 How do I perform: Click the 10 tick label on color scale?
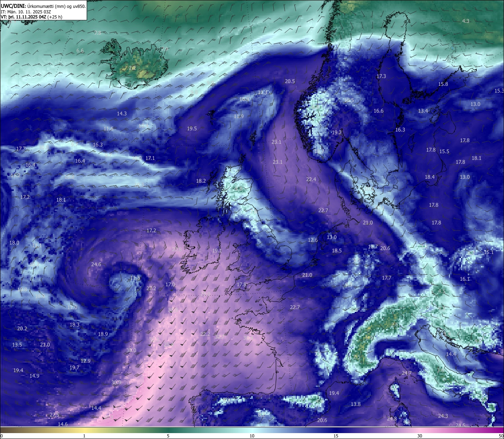(x=252, y=435)
